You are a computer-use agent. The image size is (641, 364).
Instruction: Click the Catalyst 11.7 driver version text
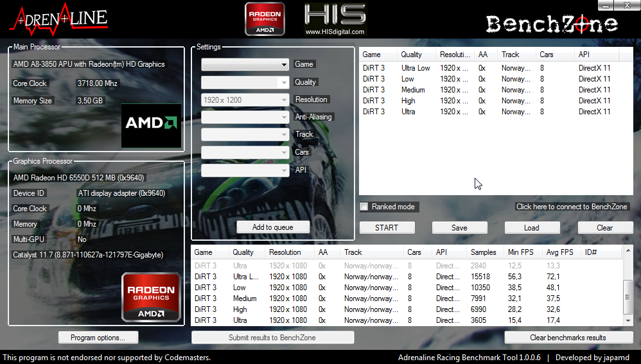click(88, 255)
